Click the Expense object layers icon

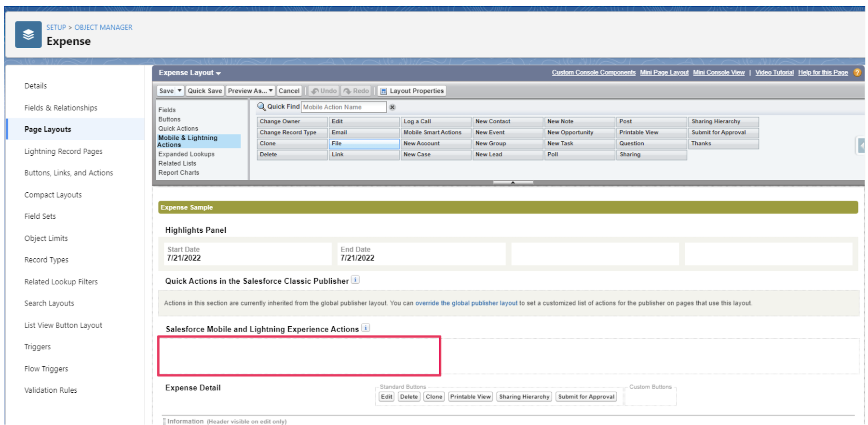[x=28, y=35]
